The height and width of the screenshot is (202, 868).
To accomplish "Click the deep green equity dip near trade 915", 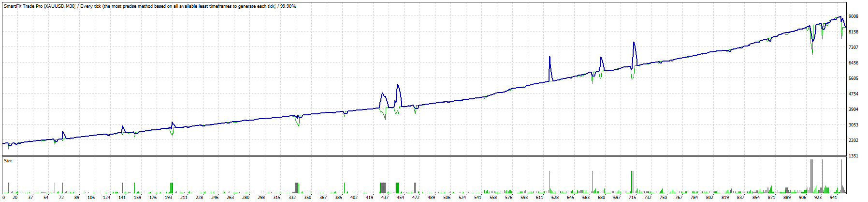I will coord(812,53).
